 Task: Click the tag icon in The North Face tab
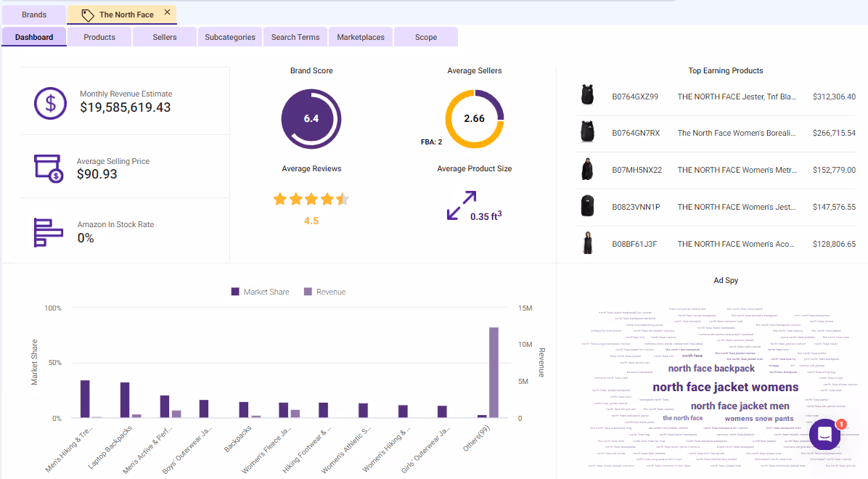[88, 15]
